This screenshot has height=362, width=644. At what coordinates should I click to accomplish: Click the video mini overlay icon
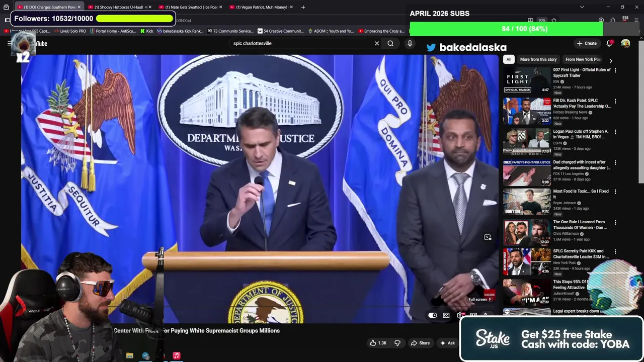point(488,237)
